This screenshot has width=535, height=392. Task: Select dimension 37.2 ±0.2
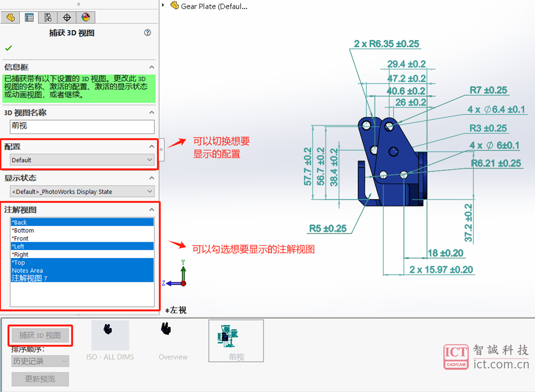point(468,223)
